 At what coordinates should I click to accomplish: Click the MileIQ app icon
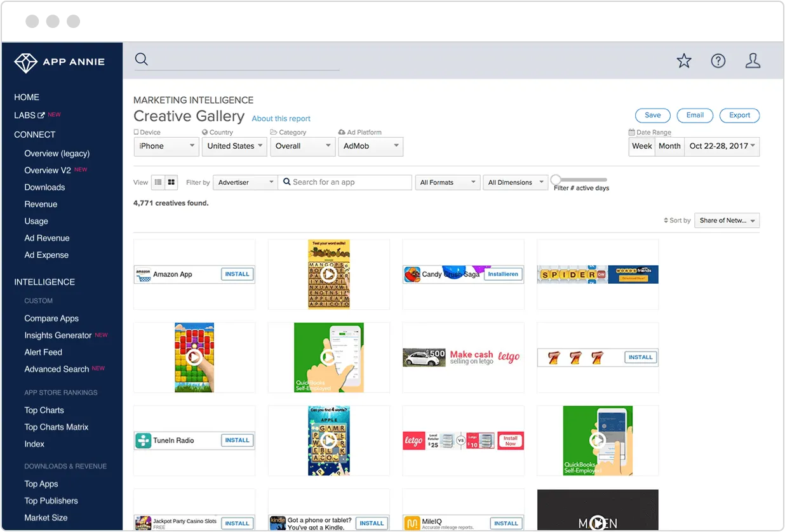[412, 524]
